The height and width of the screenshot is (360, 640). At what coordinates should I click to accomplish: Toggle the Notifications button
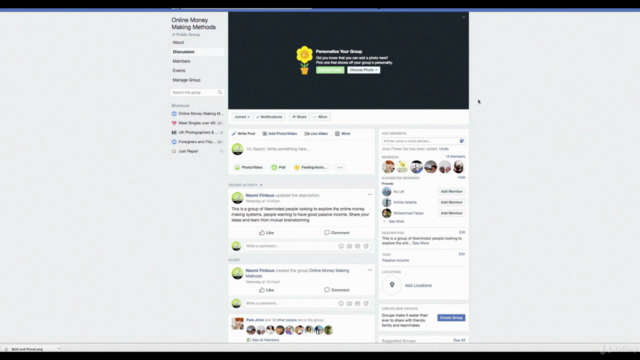(269, 117)
